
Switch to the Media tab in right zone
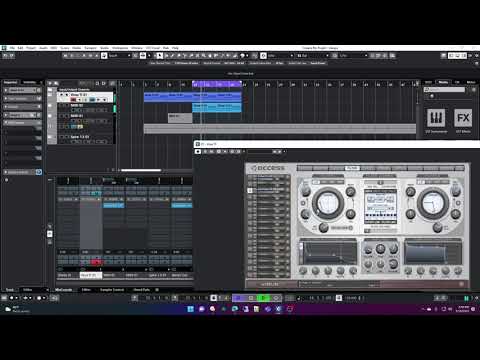pos(443,82)
